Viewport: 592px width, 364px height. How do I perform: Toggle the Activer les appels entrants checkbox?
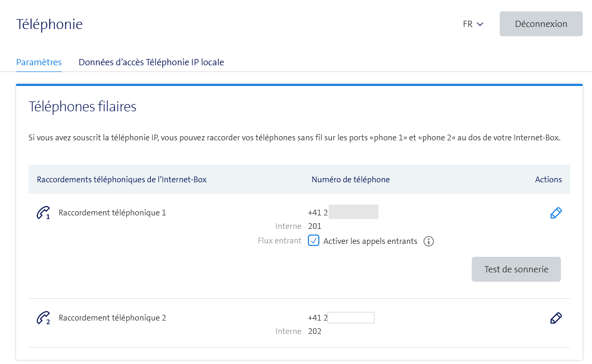pos(314,241)
